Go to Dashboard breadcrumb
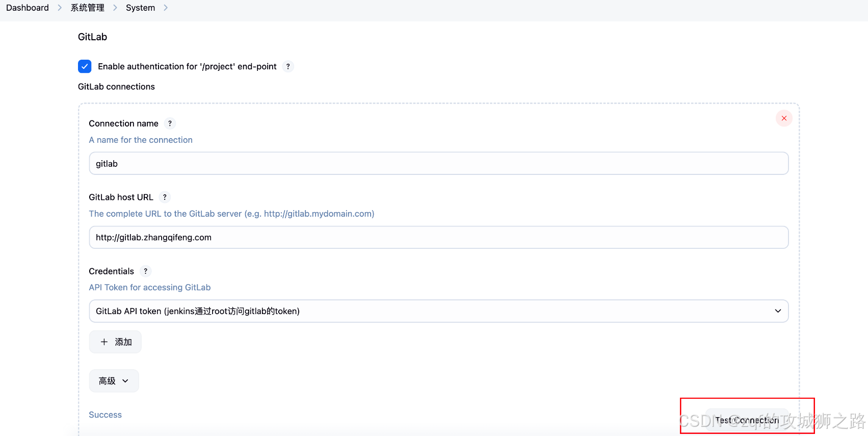This screenshot has height=436, width=868. click(28, 8)
